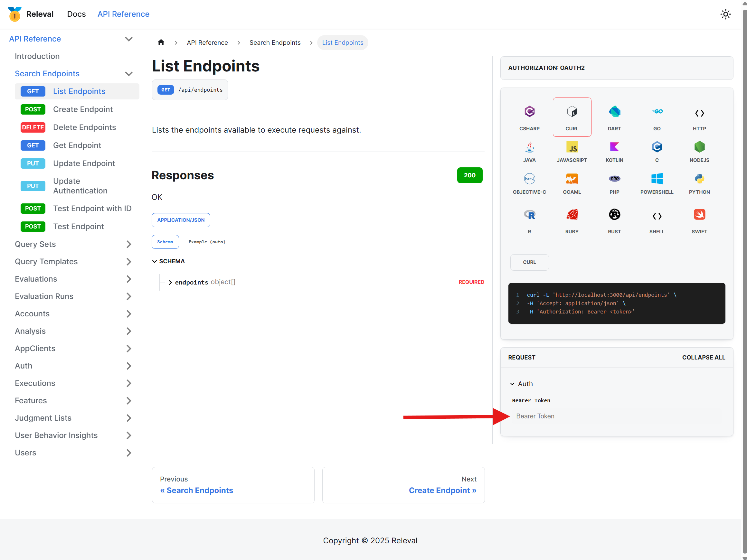
Task: Go to Introduction in sidebar
Action: coord(37,56)
